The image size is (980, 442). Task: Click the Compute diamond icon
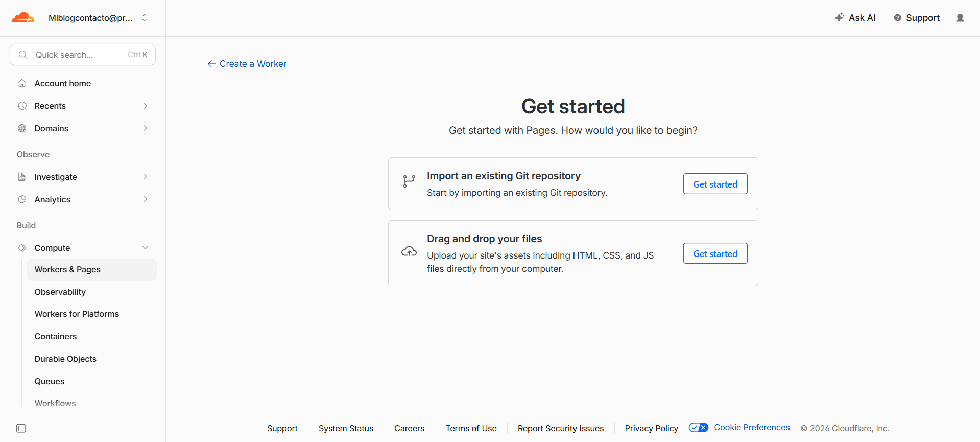coord(22,248)
